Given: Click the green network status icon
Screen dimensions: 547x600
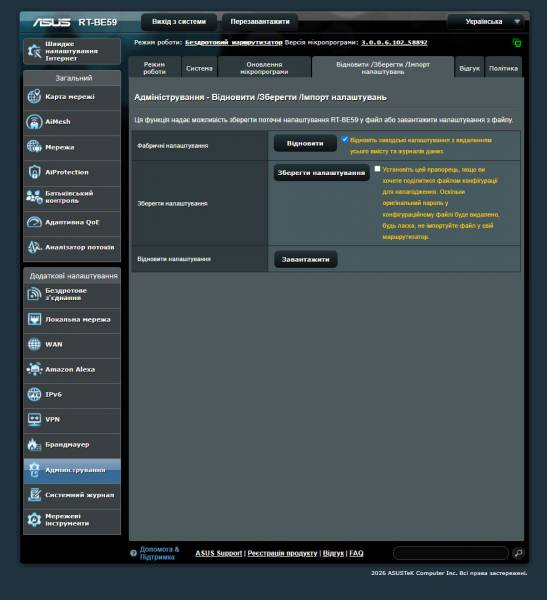Looking at the screenshot, I should pyautogui.click(x=517, y=43).
